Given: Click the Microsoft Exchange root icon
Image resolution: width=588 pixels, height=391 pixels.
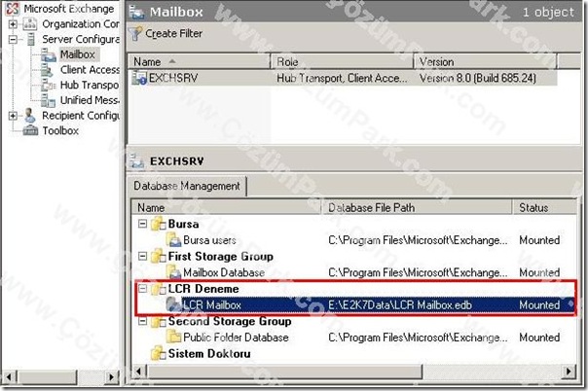Looking at the screenshot, I should 13,8.
